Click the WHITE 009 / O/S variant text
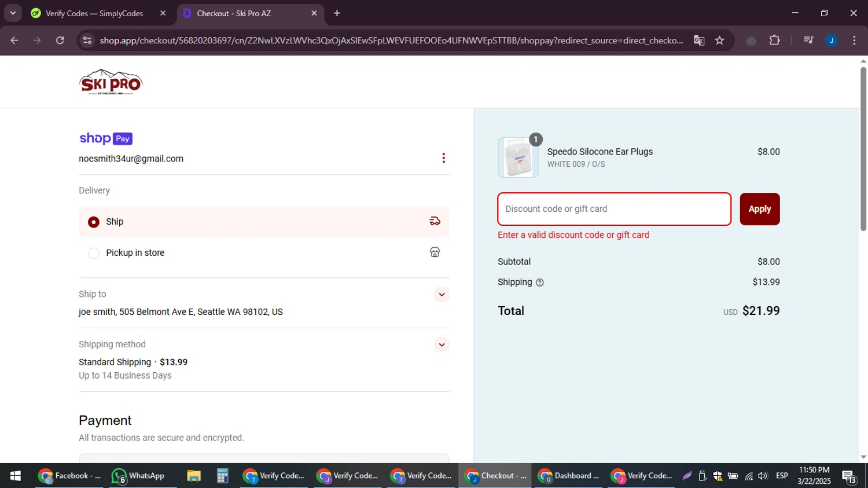Screen dimensions: 868x488 click(x=576, y=164)
